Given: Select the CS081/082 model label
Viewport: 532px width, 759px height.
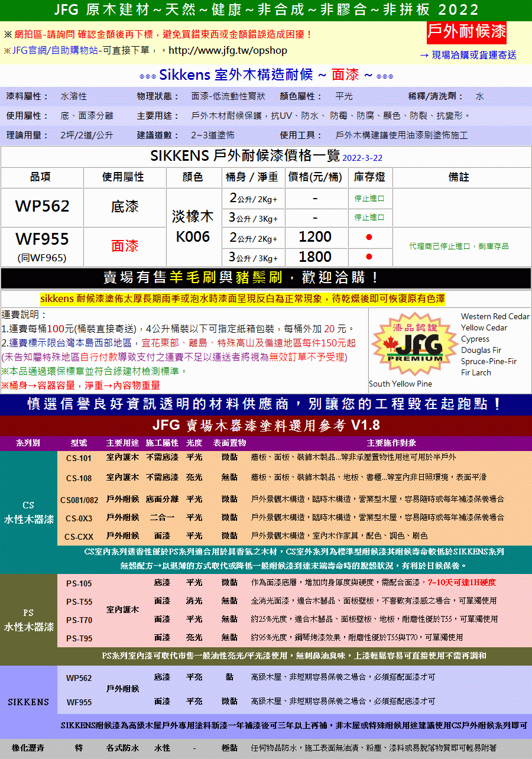Looking at the screenshot, I should pos(79,500).
